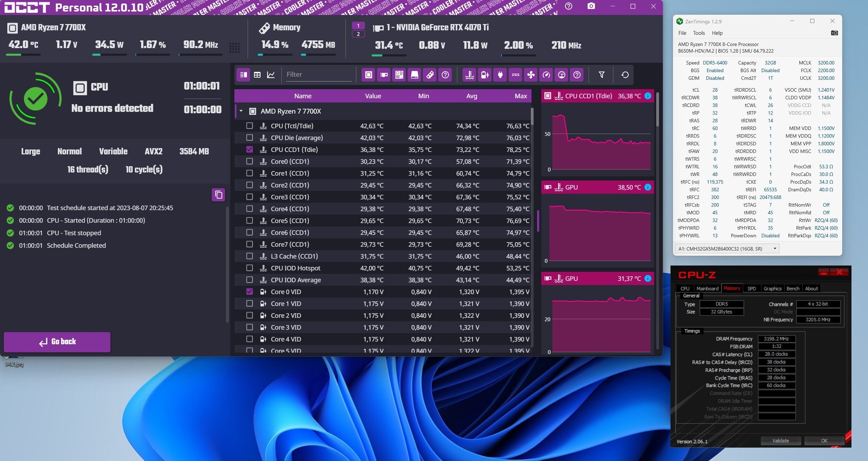Click the Go back button

[x=57, y=342]
